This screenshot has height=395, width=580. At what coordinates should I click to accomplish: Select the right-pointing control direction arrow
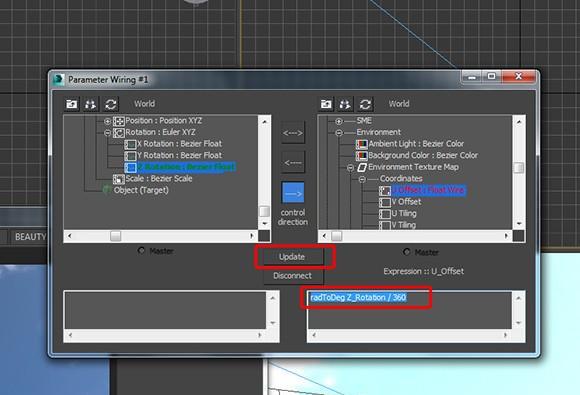coord(293,193)
